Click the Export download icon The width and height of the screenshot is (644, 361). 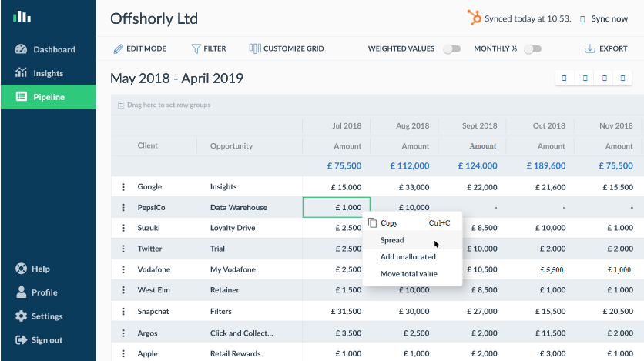click(590, 48)
